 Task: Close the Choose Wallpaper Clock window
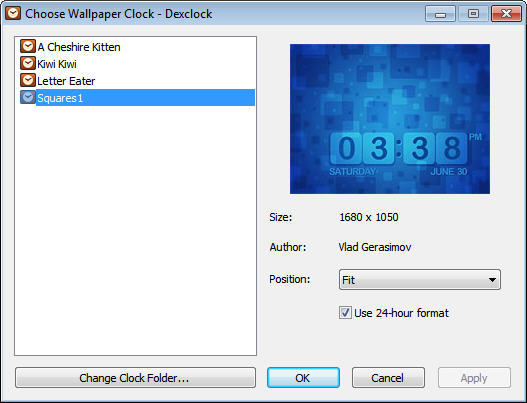(x=506, y=14)
